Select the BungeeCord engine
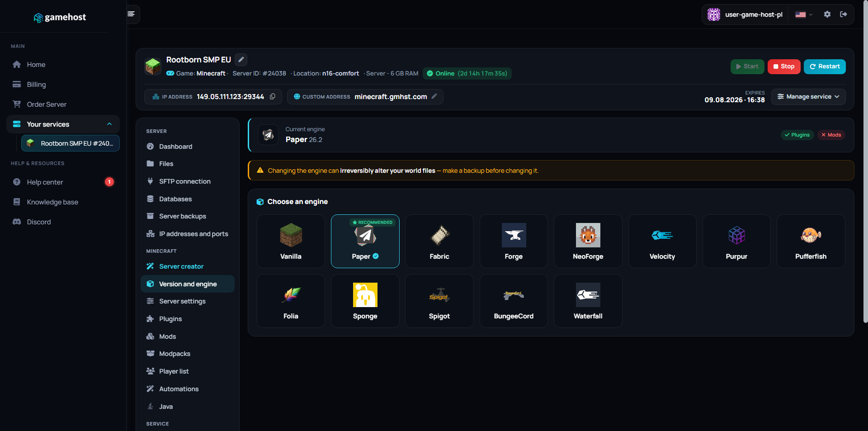The width and height of the screenshot is (868, 431). (x=514, y=301)
